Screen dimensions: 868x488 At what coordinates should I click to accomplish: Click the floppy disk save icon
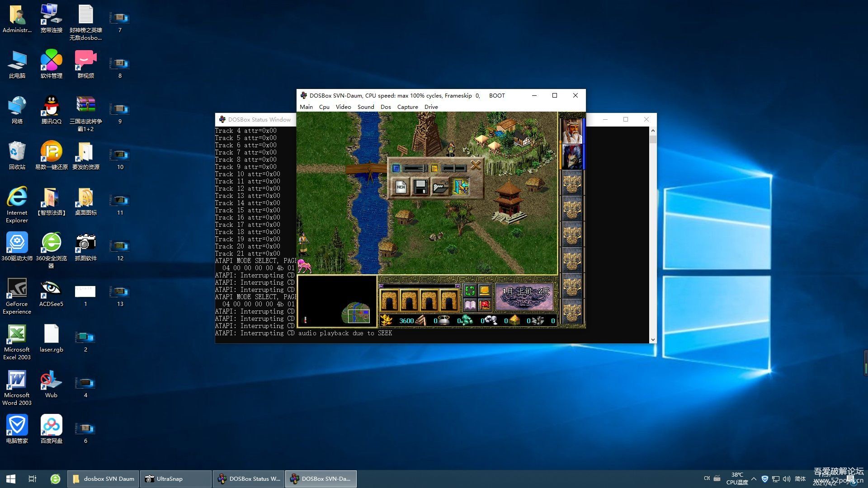(x=420, y=187)
